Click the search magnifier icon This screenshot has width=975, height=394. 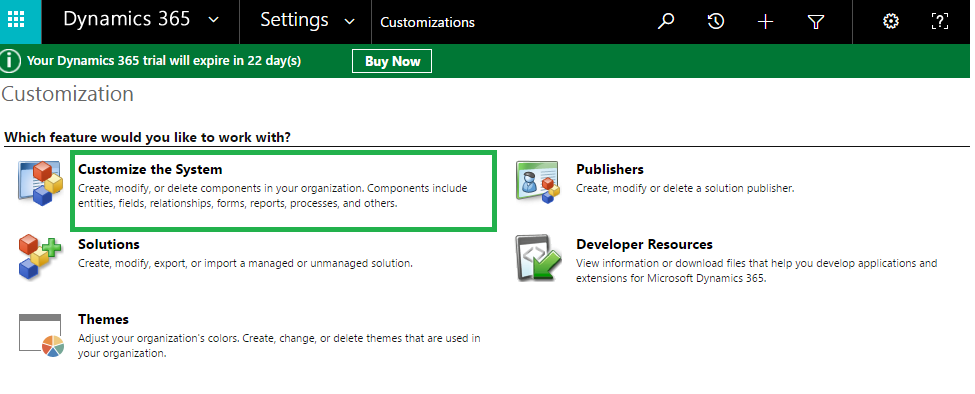pos(666,22)
